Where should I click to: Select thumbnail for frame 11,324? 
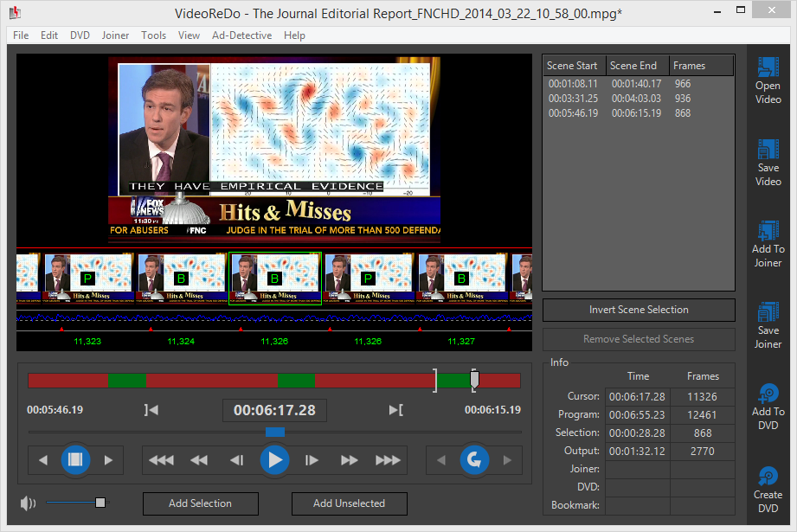[181, 279]
